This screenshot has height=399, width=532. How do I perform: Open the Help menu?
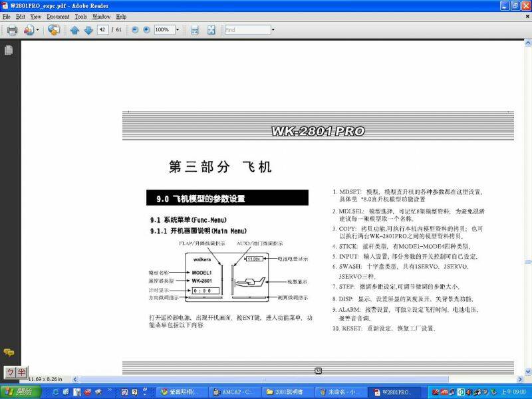(121, 17)
